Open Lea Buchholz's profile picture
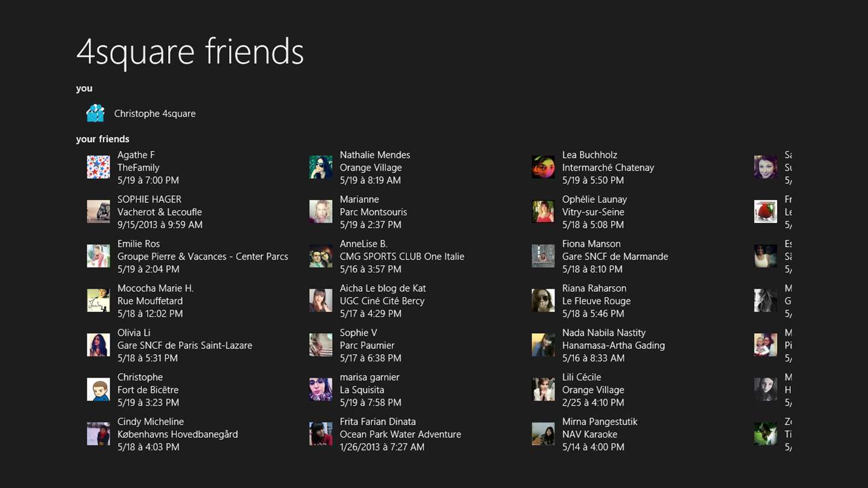The width and height of the screenshot is (868, 488). tap(543, 167)
